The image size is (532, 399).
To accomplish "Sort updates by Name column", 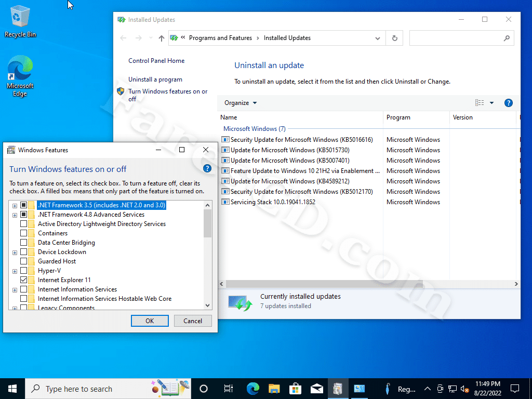I will (301, 117).
